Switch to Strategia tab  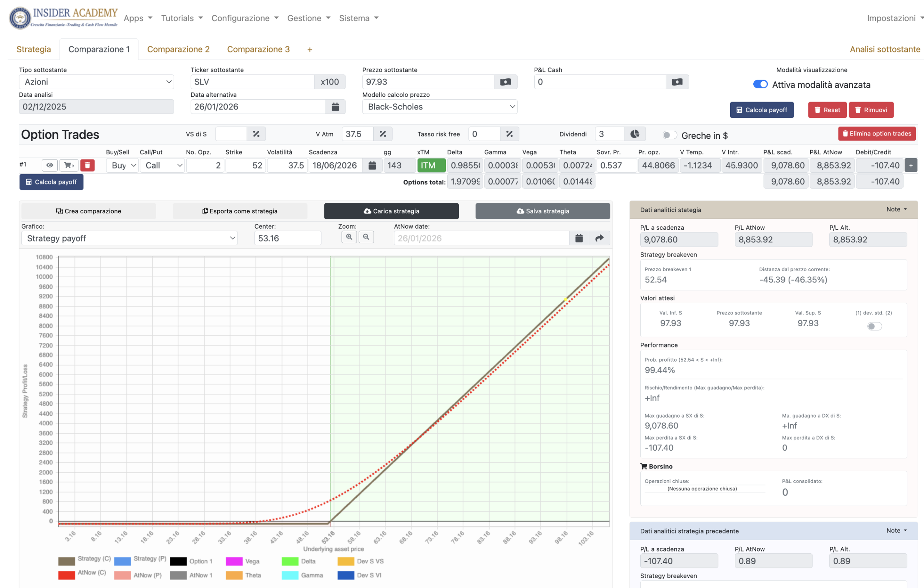pyautogui.click(x=34, y=49)
